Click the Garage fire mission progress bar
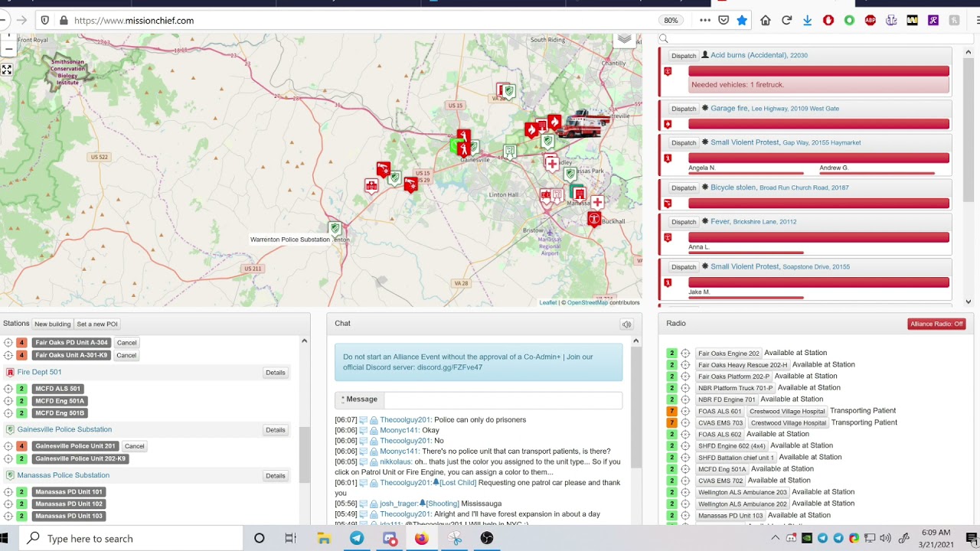980x551 pixels. [x=818, y=124]
